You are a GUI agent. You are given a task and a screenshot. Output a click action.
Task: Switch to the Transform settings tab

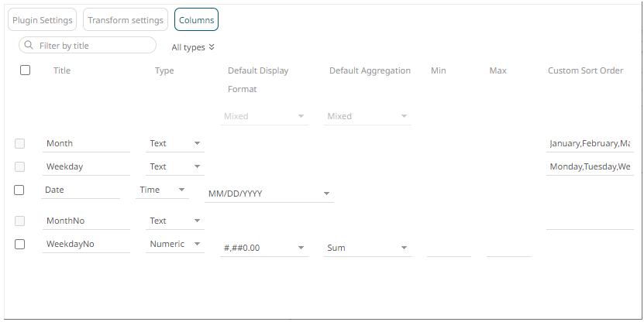click(126, 19)
